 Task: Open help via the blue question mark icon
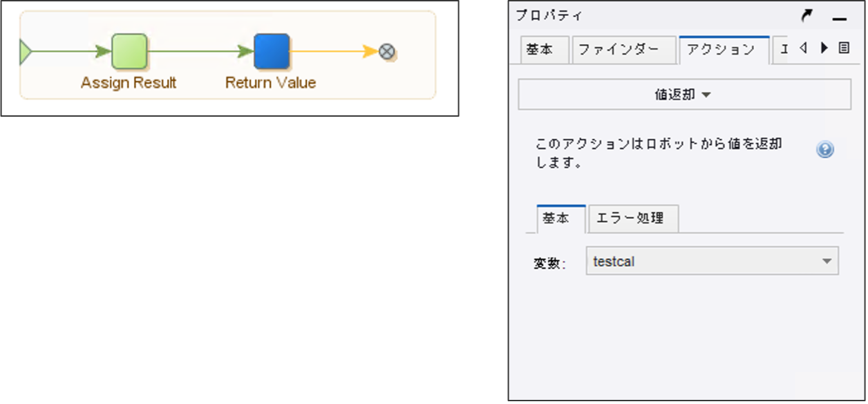point(824,149)
